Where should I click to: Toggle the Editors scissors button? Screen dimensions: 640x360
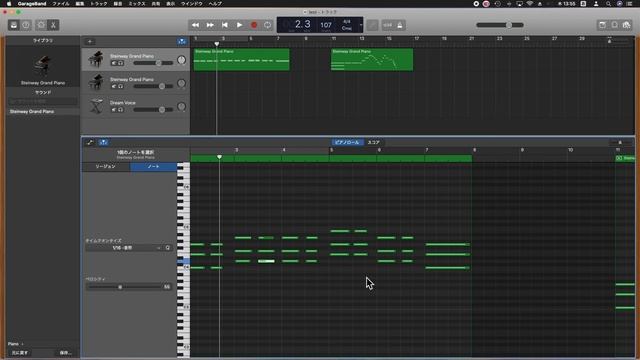(53, 25)
